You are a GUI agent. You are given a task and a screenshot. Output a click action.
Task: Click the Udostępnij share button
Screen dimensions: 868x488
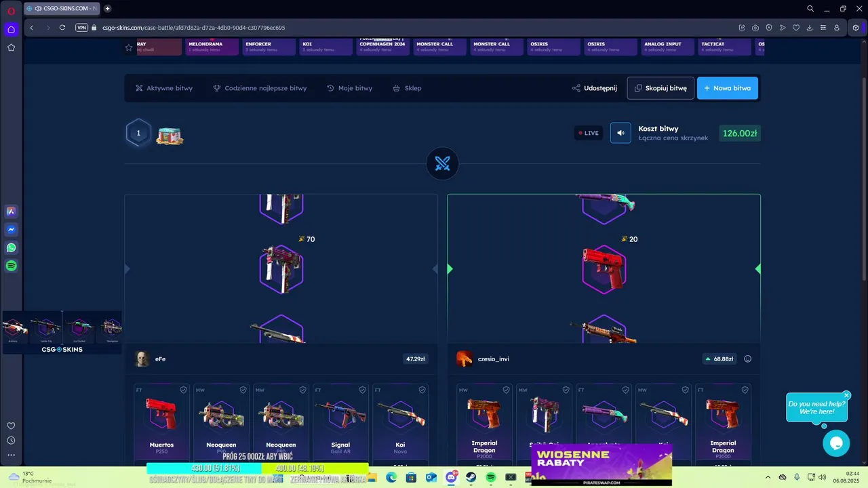point(595,88)
